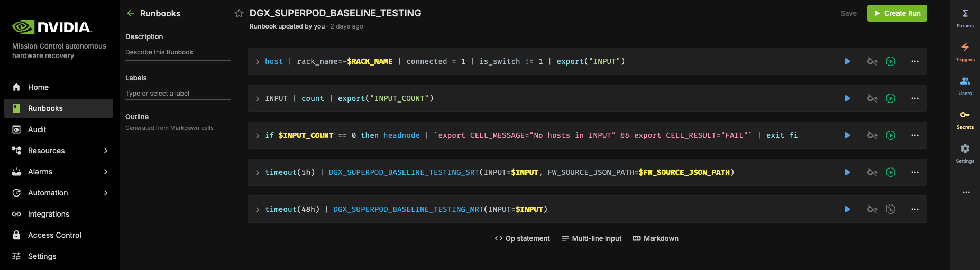
Task: Open the Triggers panel
Action: tap(965, 51)
